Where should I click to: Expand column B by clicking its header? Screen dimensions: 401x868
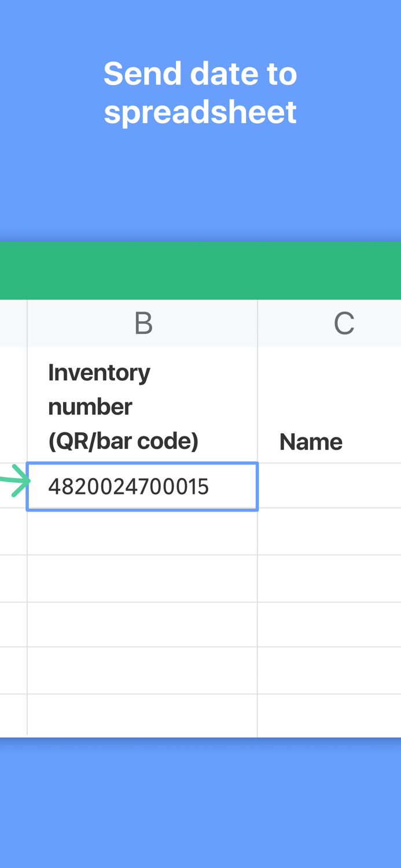[x=142, y=322]
